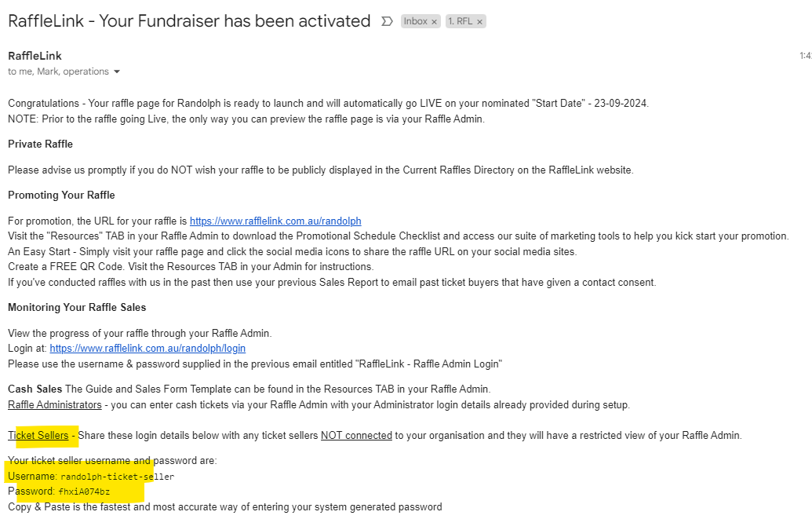The width and height of the screenshot is (812, 519).
Task: Click the Inbox label chip
Action: coord(415,22)
